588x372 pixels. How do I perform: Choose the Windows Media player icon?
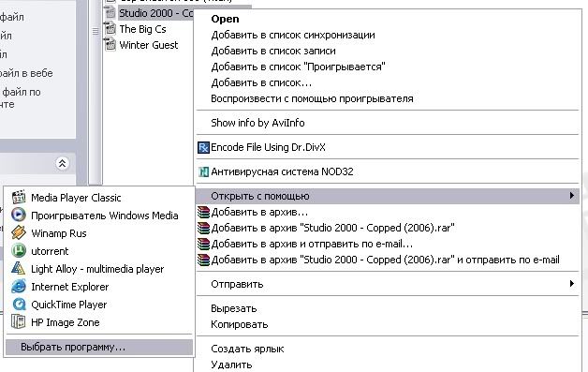click(19, 216)
